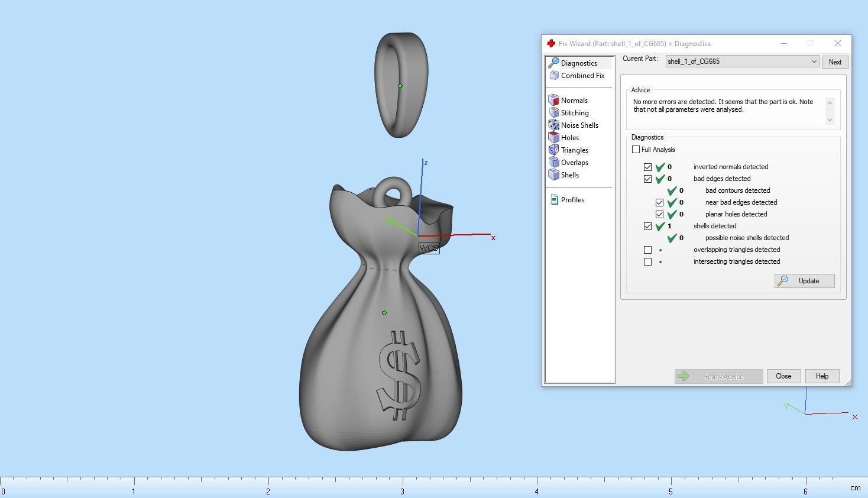
Task: Select the separate ring part above the bag
Action: [x=401, y=85]
